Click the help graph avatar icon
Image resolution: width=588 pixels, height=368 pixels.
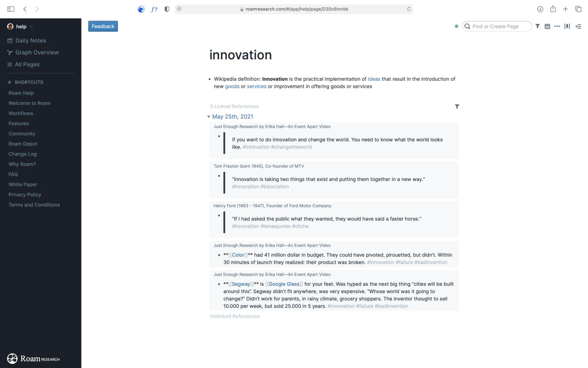[x=10, y=26]
